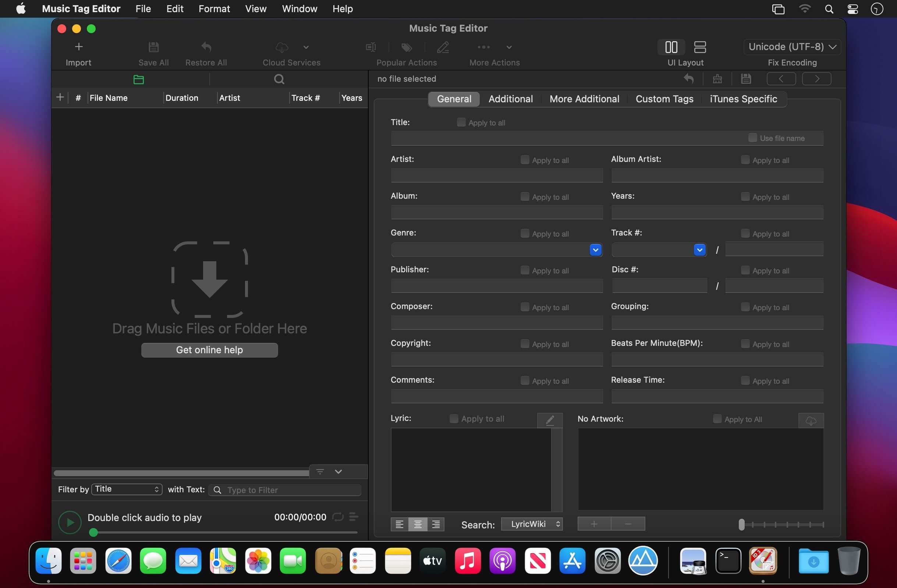
Task: Switch to the More Additional tab
Action: pyautogui.click(x=584, y=99)
